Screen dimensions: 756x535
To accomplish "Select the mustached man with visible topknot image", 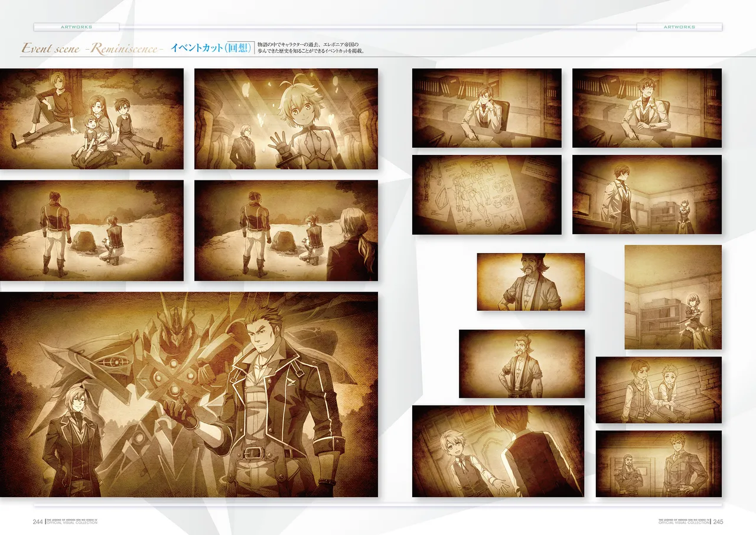I will click(x=522, y=364).
